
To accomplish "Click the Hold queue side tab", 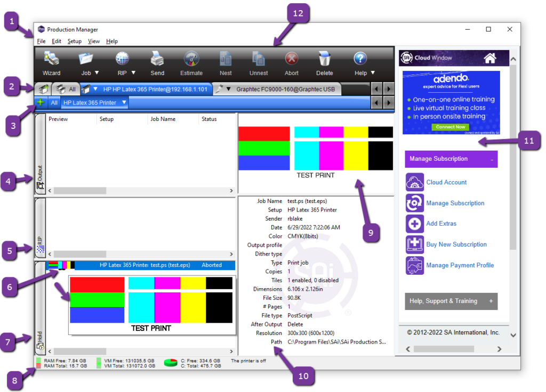I will (40, 307).
